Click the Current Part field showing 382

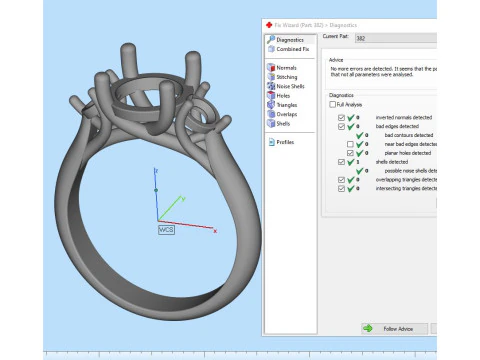pos(396,38)
